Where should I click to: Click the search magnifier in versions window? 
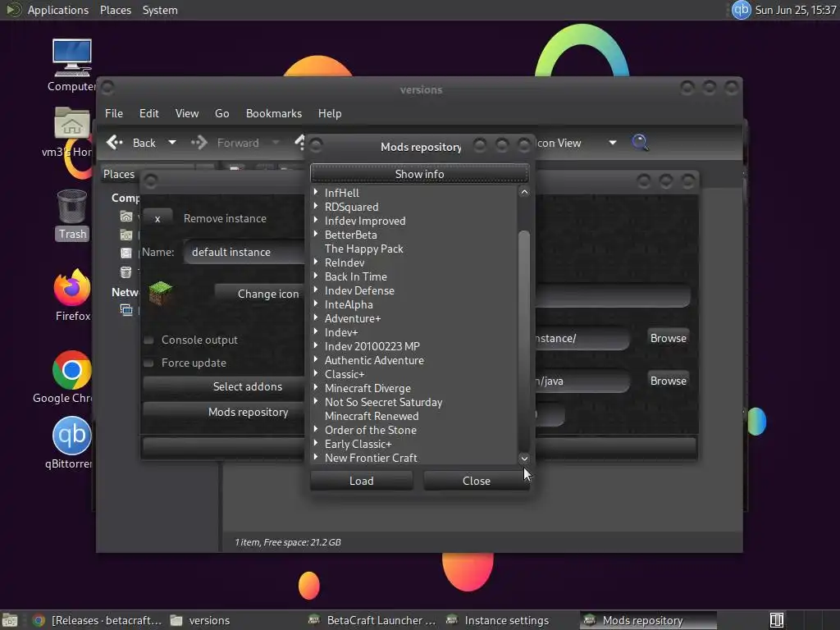(640, 143)
